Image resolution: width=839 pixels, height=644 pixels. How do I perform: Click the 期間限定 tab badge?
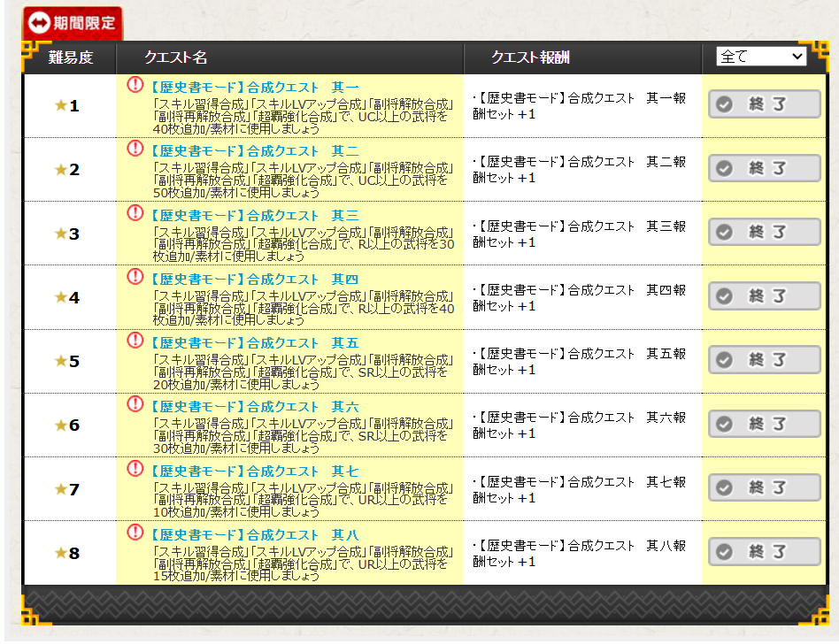coord(73,23)
